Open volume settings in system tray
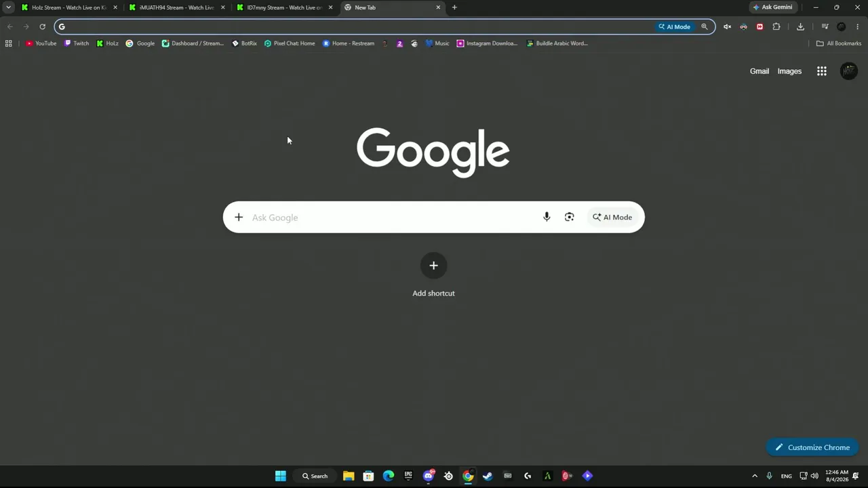The image size is (868, 488). pyautogui.click(x=814, y=476)
